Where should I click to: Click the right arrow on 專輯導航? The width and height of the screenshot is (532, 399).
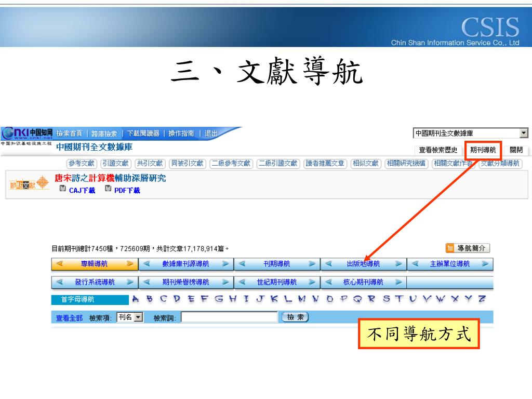tap(130, 263)
